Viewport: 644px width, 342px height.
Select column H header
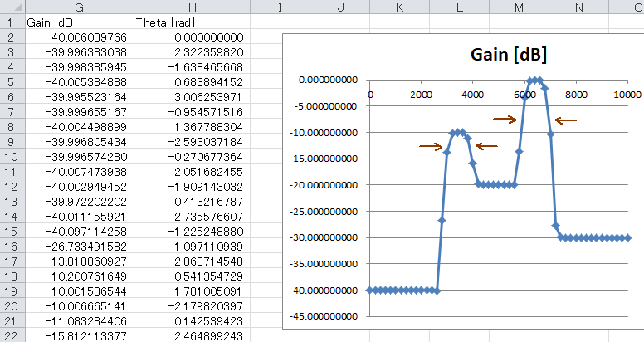tap(192, 7)
